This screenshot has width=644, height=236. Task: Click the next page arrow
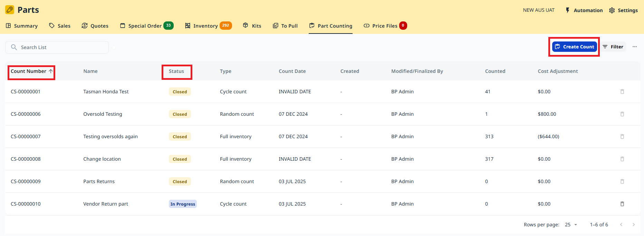(x=634, y=225)
